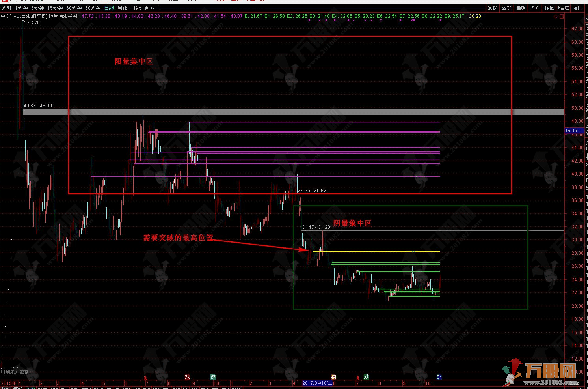This screenshot has width=588, height=389.
Task: Click the E: 21.67 indicator value
Action: click(253, 16)
